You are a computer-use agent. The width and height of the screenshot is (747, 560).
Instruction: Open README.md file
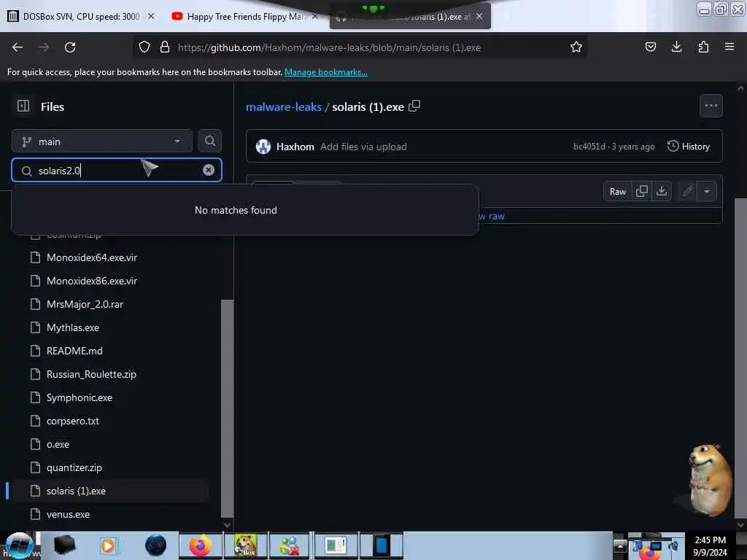click(74, 351)
